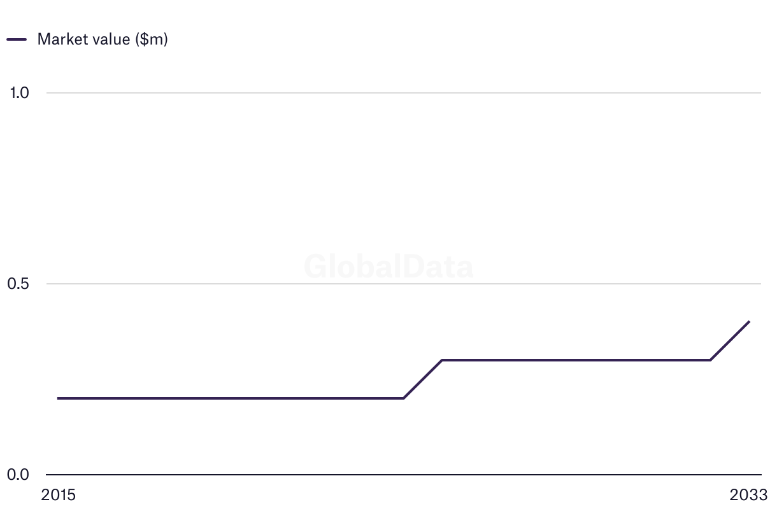Click the point where the final rise begins
The image size is (777, 532).
[710, 360]
